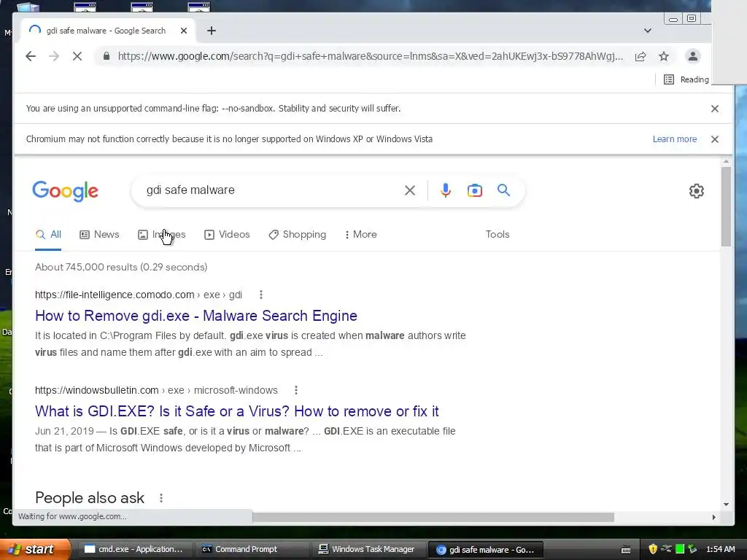
Task: Submit search with magnifier icon
Action: [x=503, y=190]
